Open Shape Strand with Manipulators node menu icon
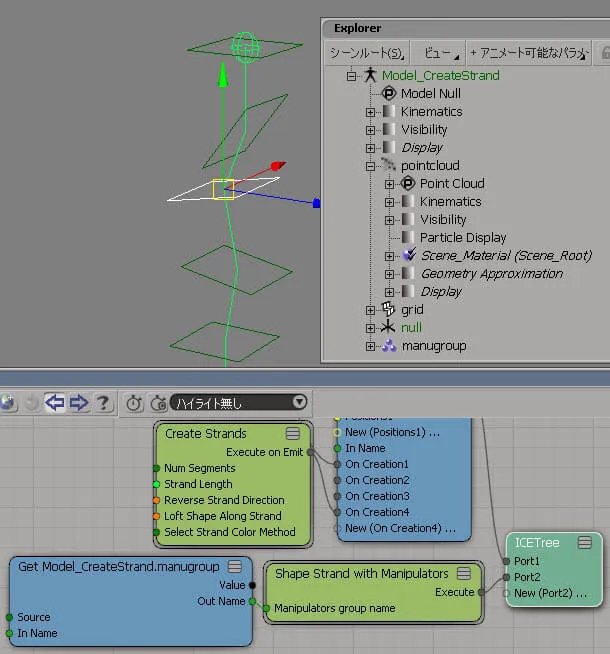This screenshot has height=654, width=610. coord(464,574)
